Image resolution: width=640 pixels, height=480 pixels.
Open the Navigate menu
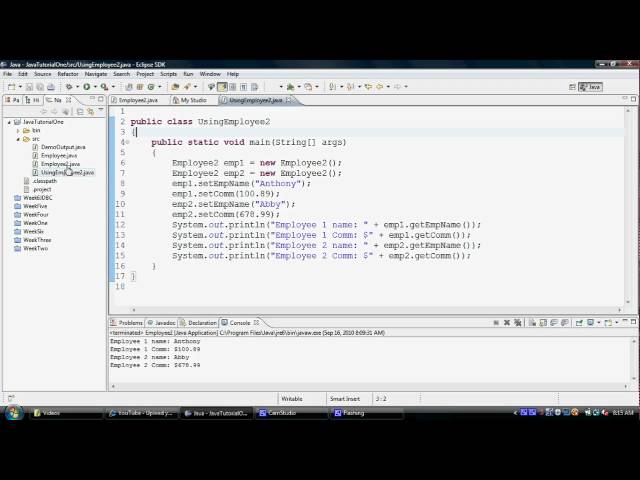(x=96, y=74)
